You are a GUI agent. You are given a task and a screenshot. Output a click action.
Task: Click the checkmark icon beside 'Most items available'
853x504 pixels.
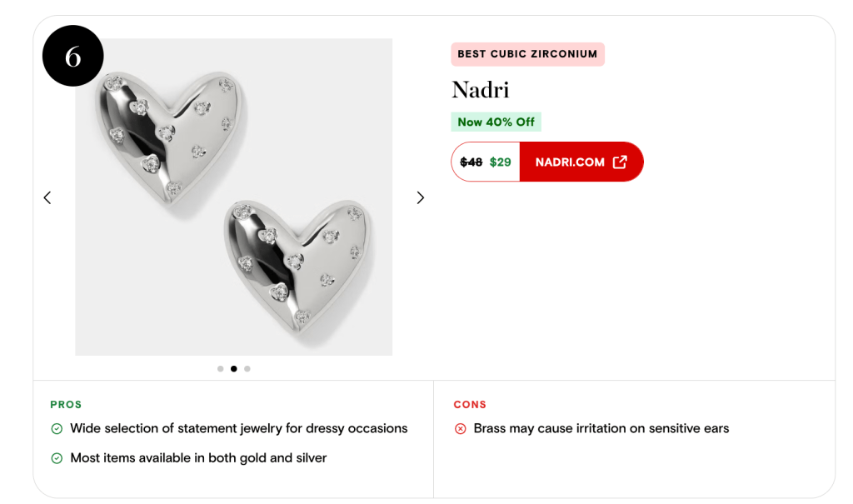[57, 458]
